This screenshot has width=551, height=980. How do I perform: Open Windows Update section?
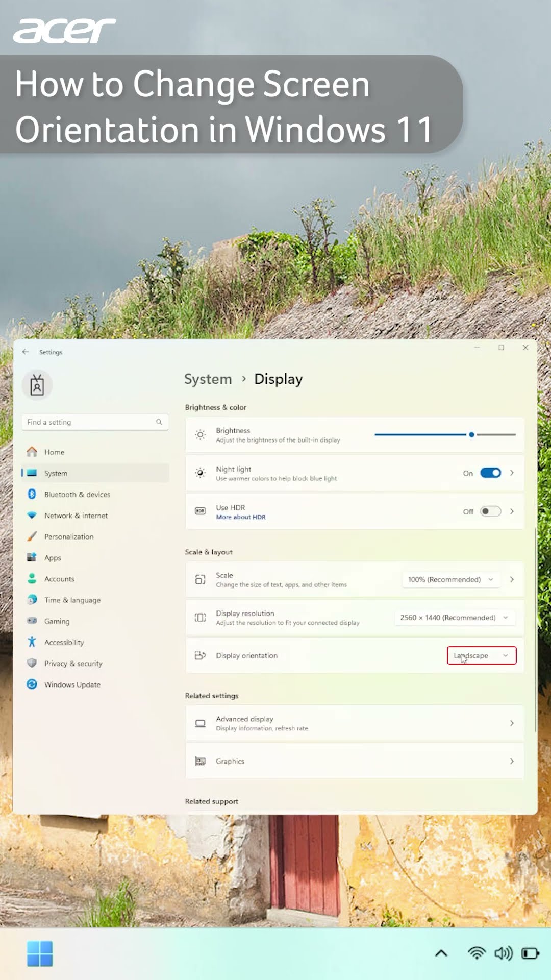click(x=95, y=684)
